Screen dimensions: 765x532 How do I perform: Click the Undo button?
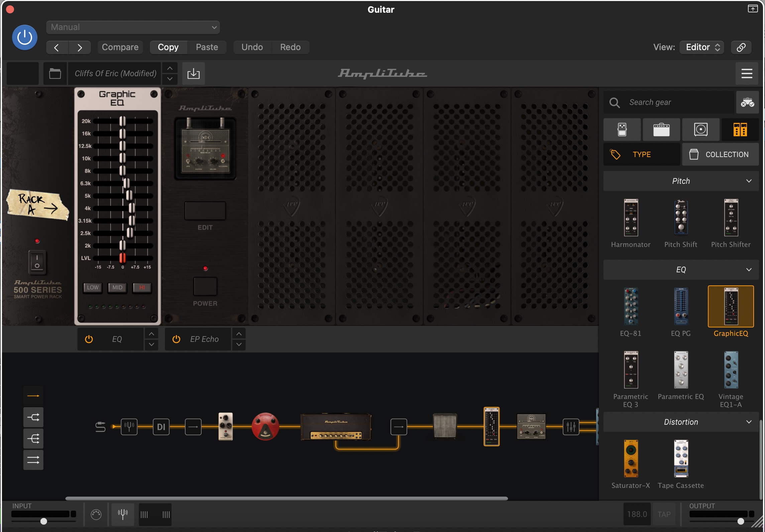(252, 47)
